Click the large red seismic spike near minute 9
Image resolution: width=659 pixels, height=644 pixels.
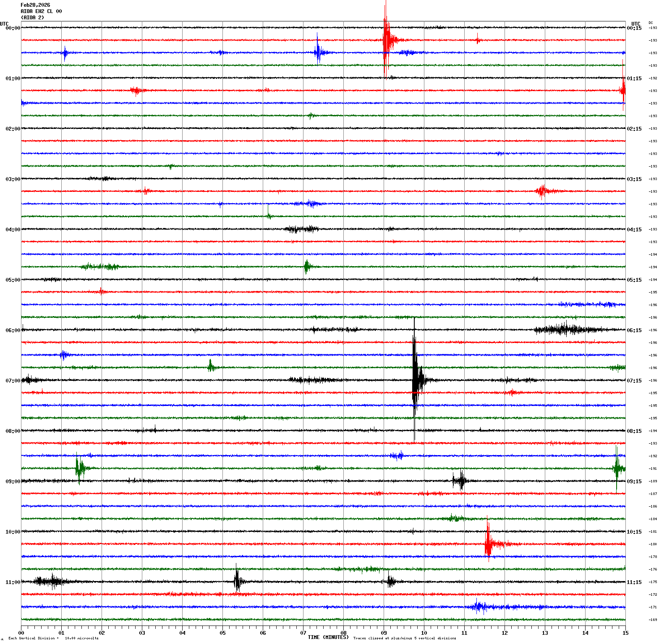[x=386, y=40]
